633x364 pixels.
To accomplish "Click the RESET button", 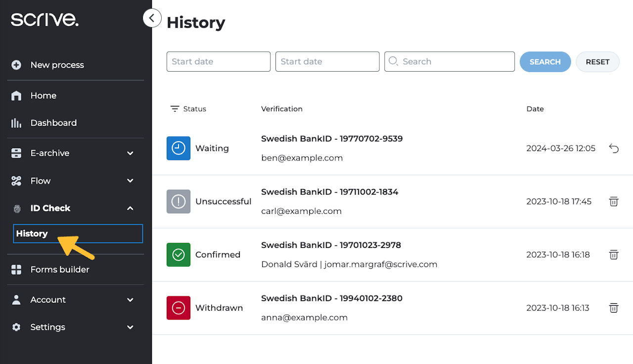I will point(597,62).
